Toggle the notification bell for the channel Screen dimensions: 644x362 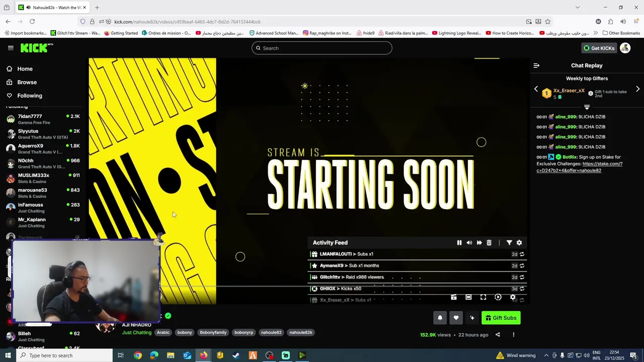tap(440, 318)
